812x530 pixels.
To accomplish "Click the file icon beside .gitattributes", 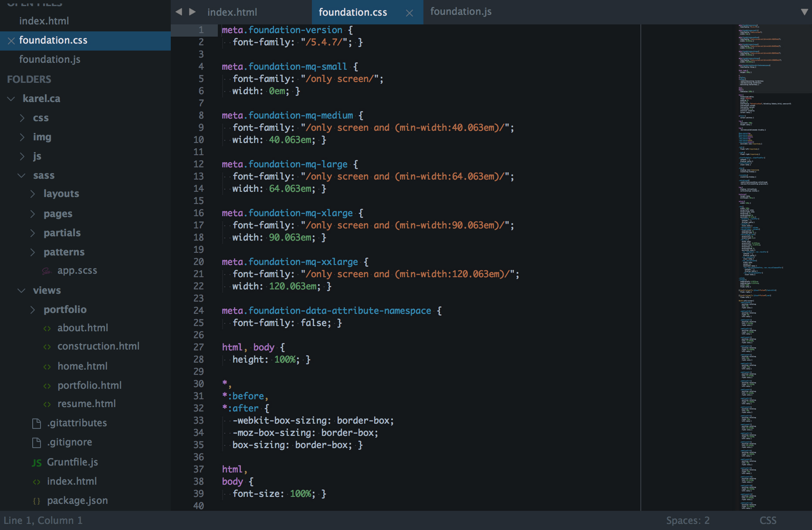I will [x=37, y=423].
